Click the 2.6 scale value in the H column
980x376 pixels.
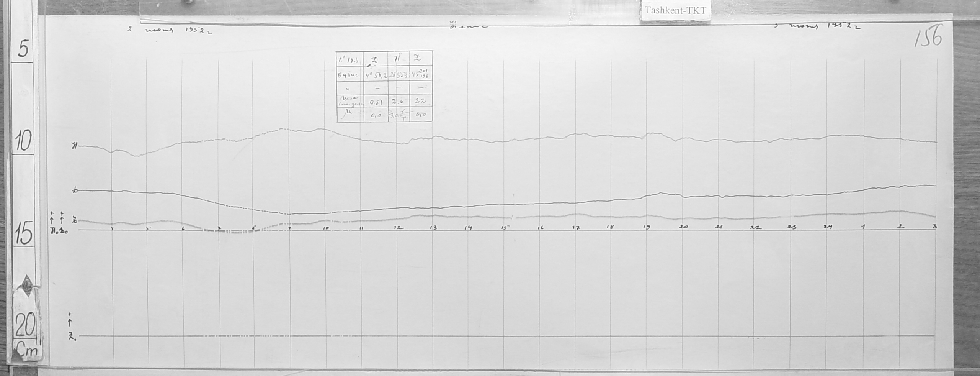coord(398,102)
